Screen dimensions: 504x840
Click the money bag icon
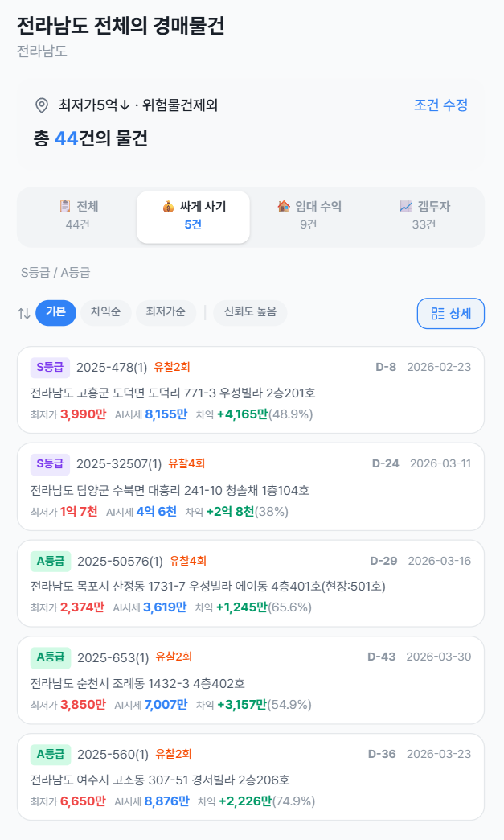[167, 207]
